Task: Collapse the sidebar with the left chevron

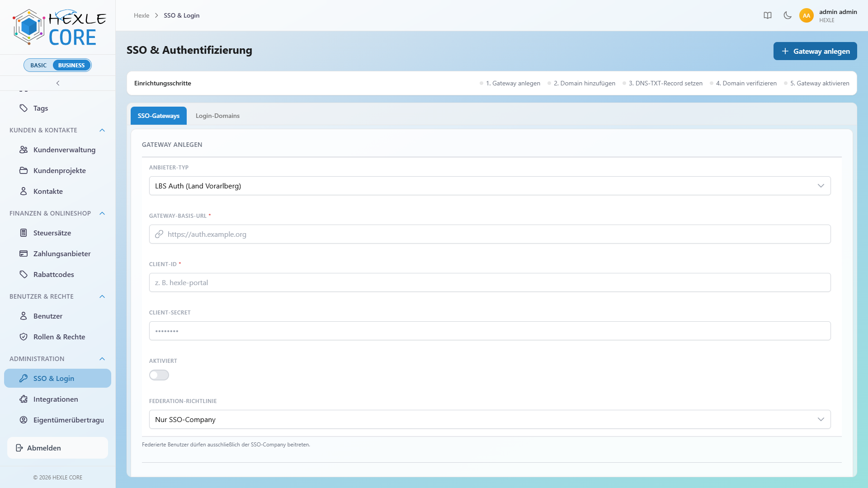Action: [58, 83]
